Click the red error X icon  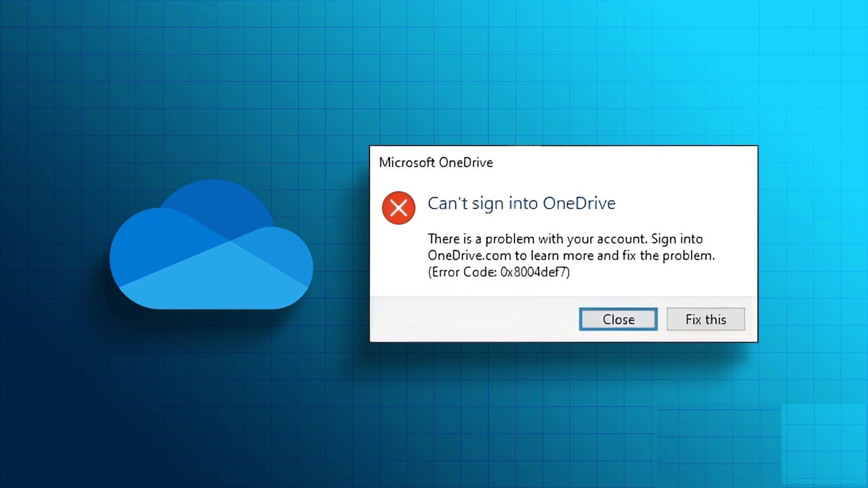pyautogui.click(x=398, y=208)
